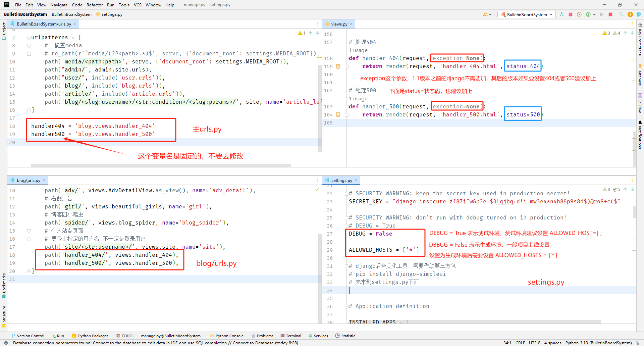Screen dimensions: 644x346
Task: Click the 4 spaces indent widget
Action: 553,343
